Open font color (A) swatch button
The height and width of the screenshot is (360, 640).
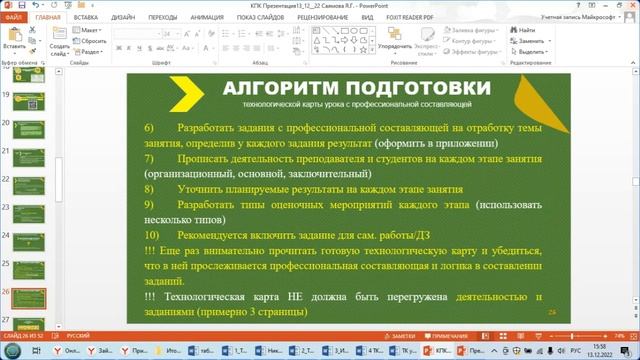click(x=206, y=48)
